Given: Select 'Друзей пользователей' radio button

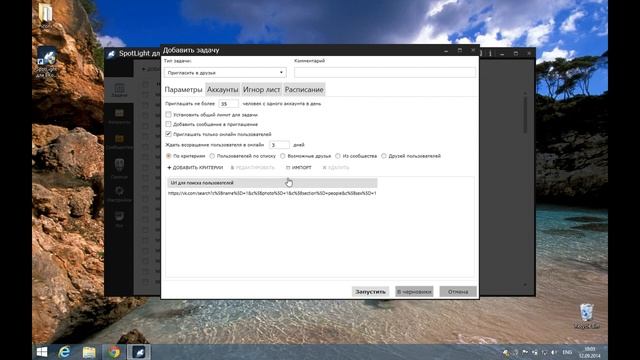Looking at the screenshot, I should 384,156.
